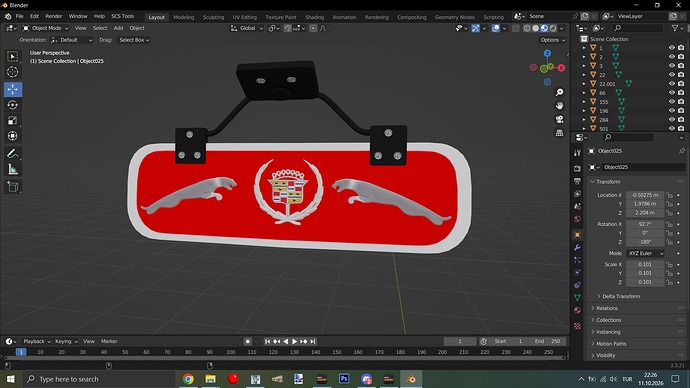Open the Global orientation dropdown
Viewport: 690px width, 388px height.
(247, 28)
